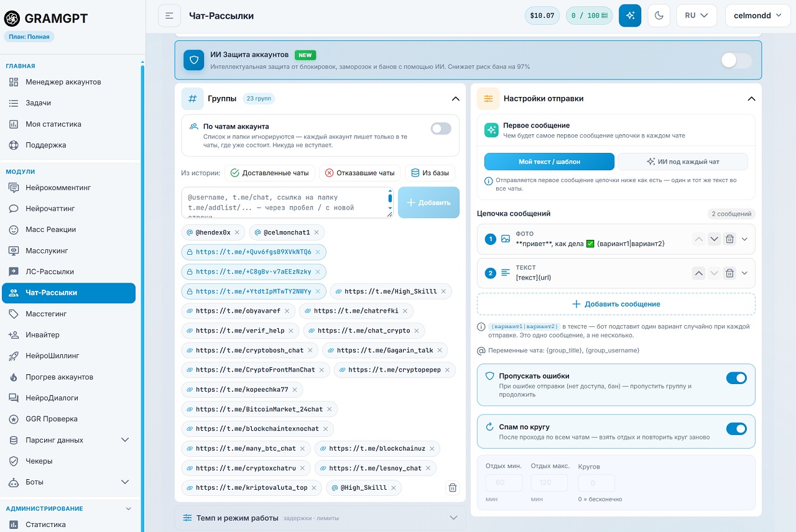Switch off the Спам по кругу toggle
The width and height of the screenshot is (796, 532).
(736, 428)
